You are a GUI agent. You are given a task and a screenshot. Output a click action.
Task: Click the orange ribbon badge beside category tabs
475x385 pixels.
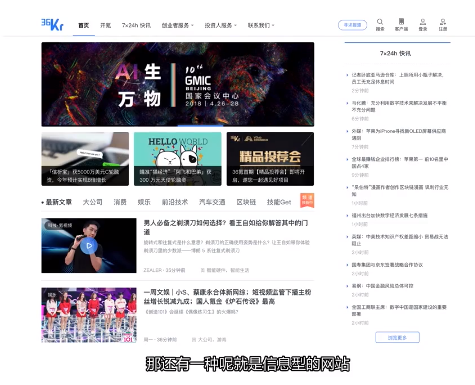click(x=307, y=200)
